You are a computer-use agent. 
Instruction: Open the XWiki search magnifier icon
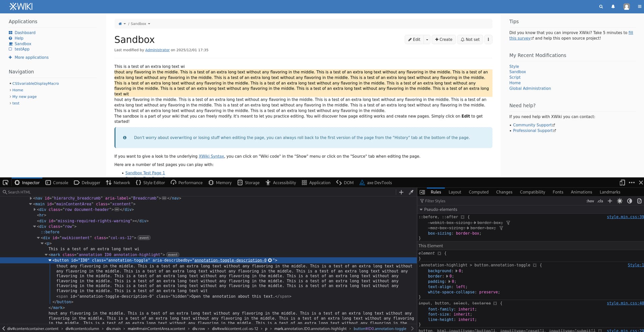coord(601,7)
